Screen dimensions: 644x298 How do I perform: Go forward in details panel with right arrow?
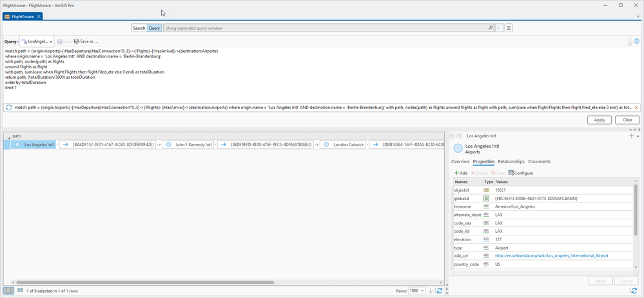tap(459, 135)
